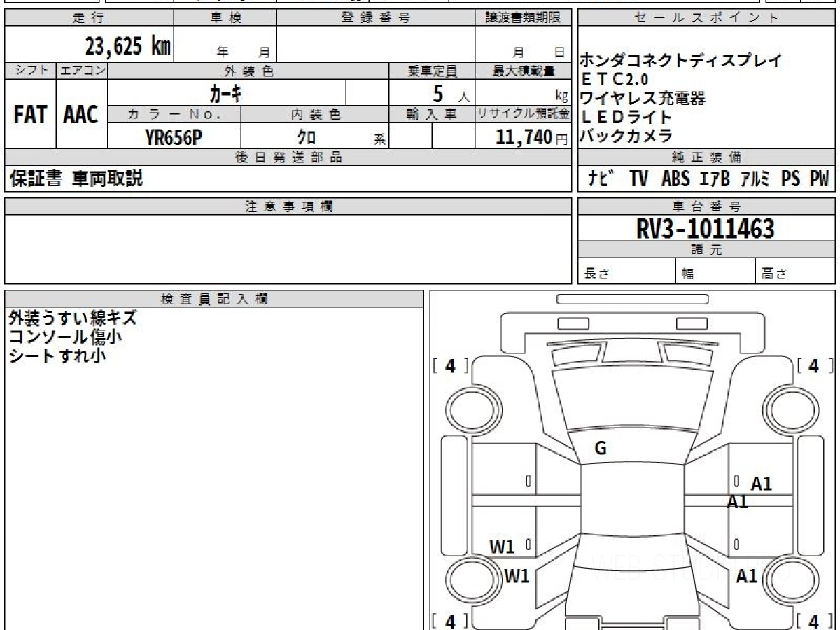840x630 pixels.
Task: Click the interior color クロ
Action: pyautogui.click(x=307, y=138)
